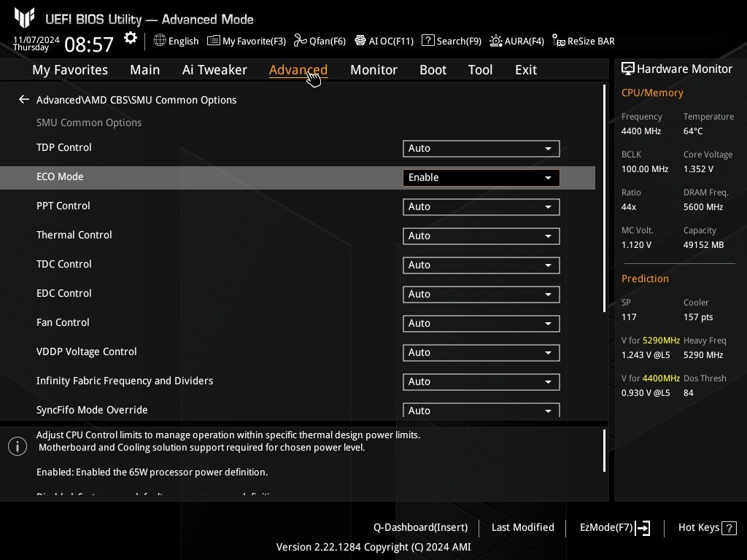Switch to the Ai Tweaker tab
747x560 pixels.
click(214, 70)
